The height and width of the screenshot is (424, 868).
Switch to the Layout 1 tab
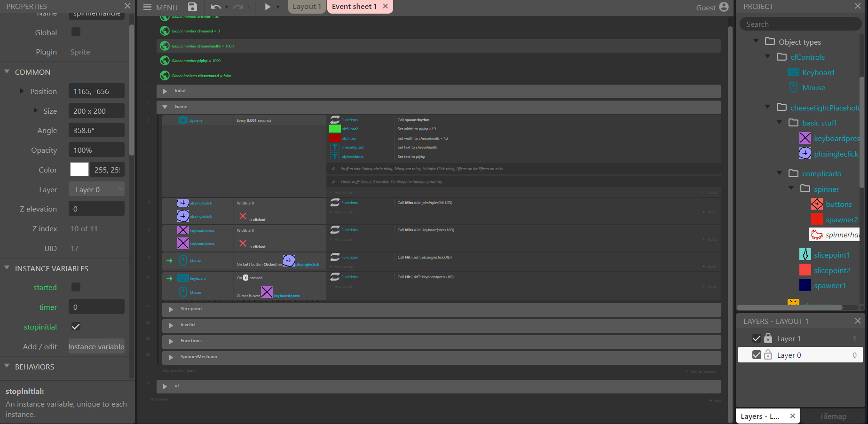point(307,7)
